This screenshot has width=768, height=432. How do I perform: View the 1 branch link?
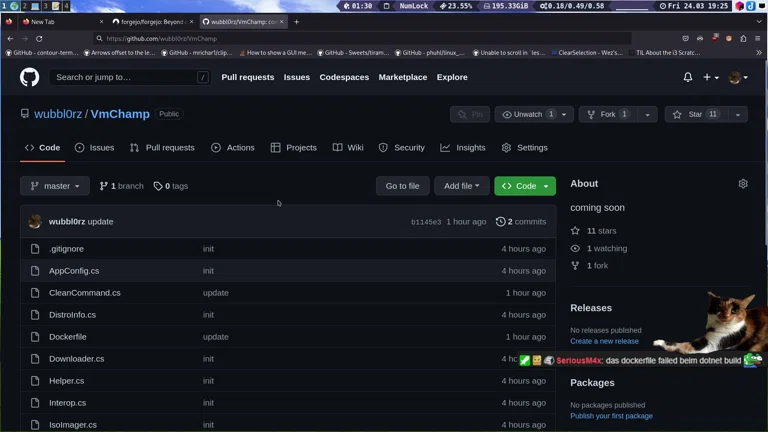click(121, 186)
